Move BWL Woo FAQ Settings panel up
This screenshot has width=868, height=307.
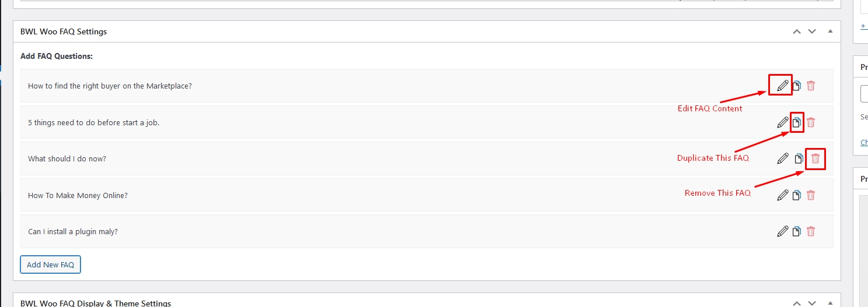(797, 31)
